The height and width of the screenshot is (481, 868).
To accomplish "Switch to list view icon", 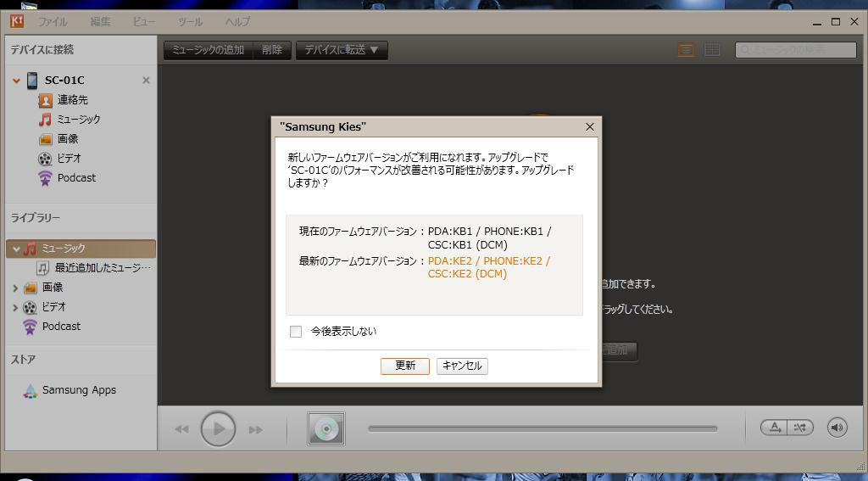I will (686, 50).
